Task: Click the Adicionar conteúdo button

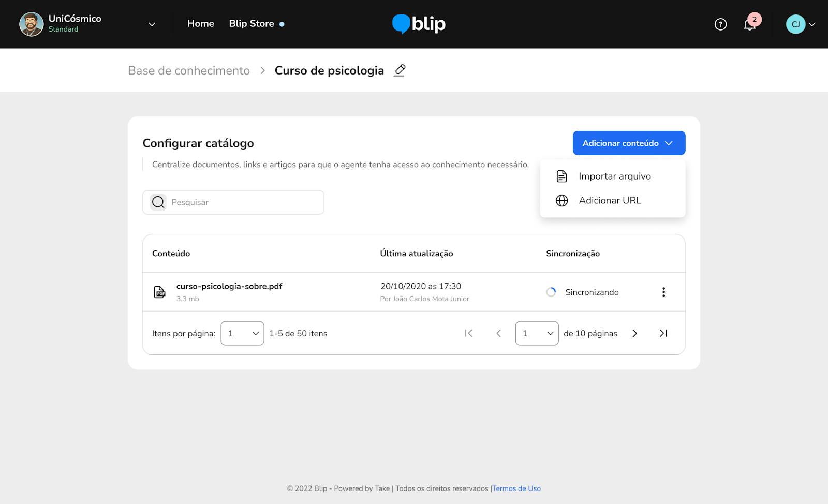Action: (628, 143)
